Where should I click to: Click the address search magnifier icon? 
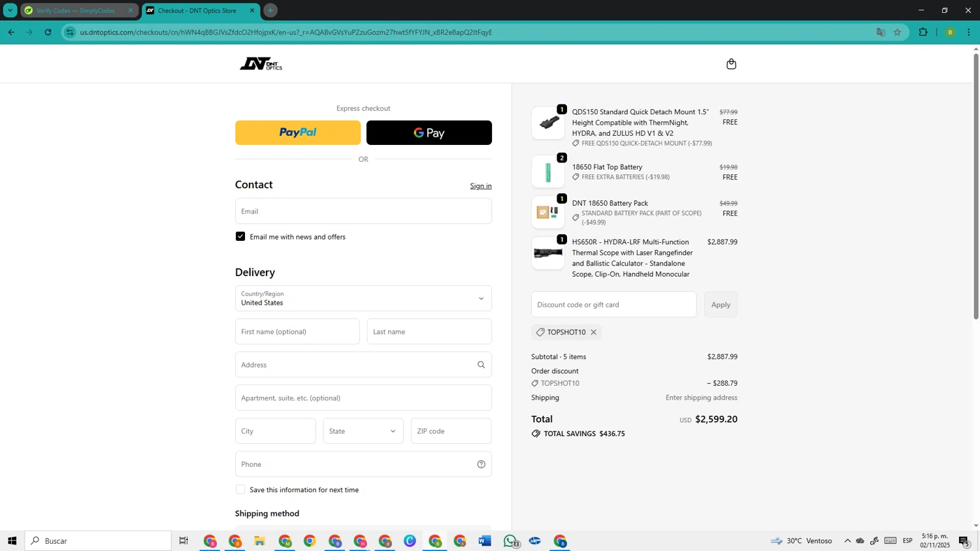[x=481, y=365]
